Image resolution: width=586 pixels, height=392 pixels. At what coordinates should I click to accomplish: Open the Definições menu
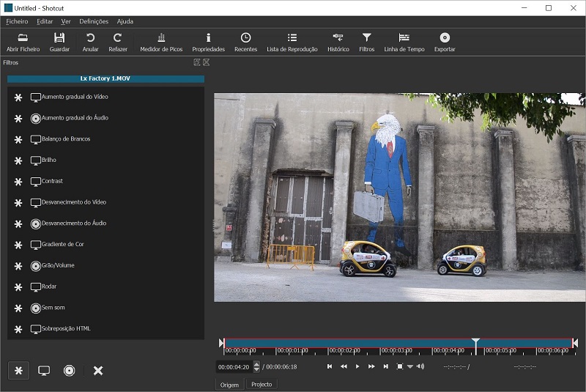pos(94,21)
